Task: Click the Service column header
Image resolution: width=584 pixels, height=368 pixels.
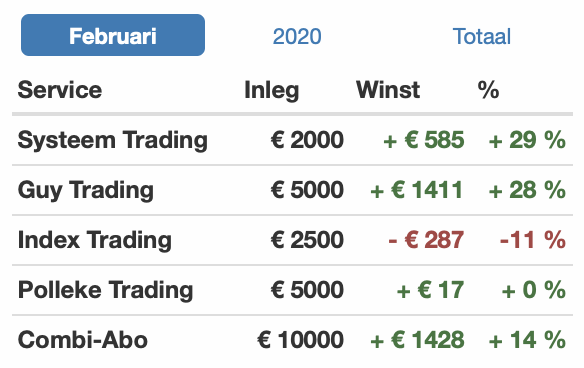Action: tap(60, 90)
